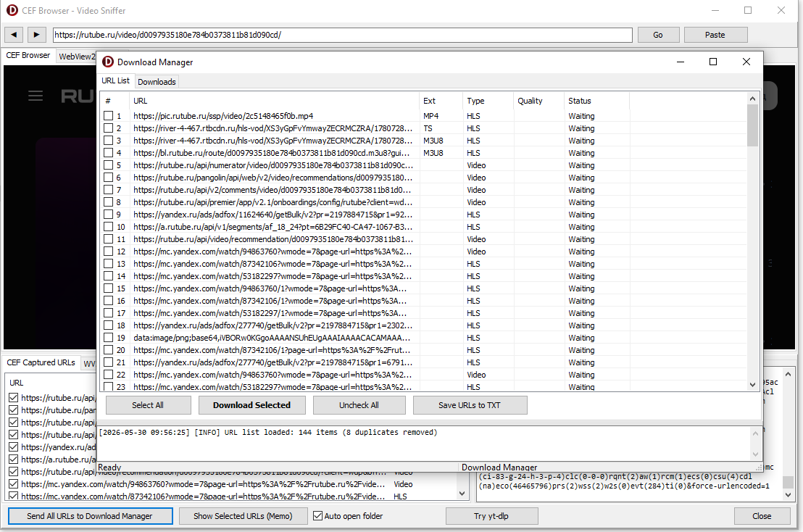The image size is (803, 532).
Task: Click the address bar URL field
Action: click(343, 35)
